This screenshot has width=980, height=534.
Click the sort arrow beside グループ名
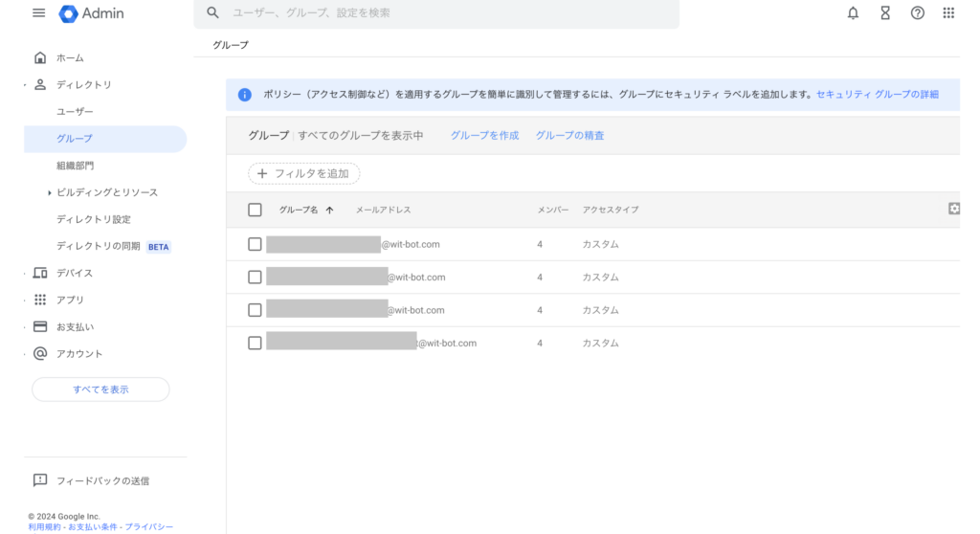click(x=330, y=211)
